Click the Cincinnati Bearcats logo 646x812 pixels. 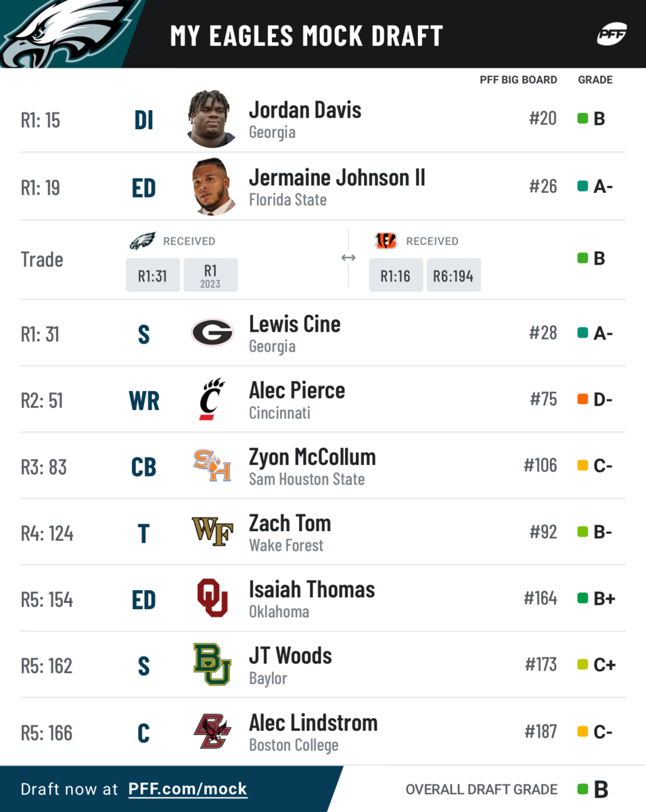[x=212, y=399]
